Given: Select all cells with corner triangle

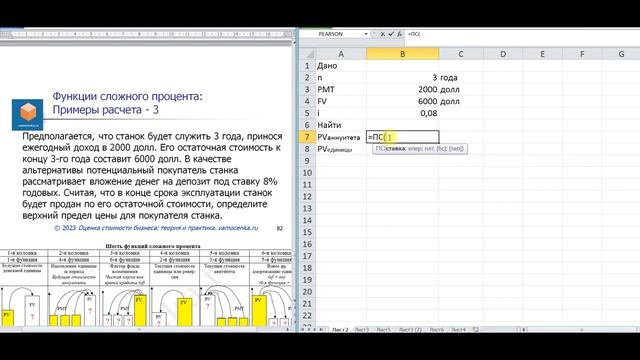Looking at the screenshot, I should [308, 54].
